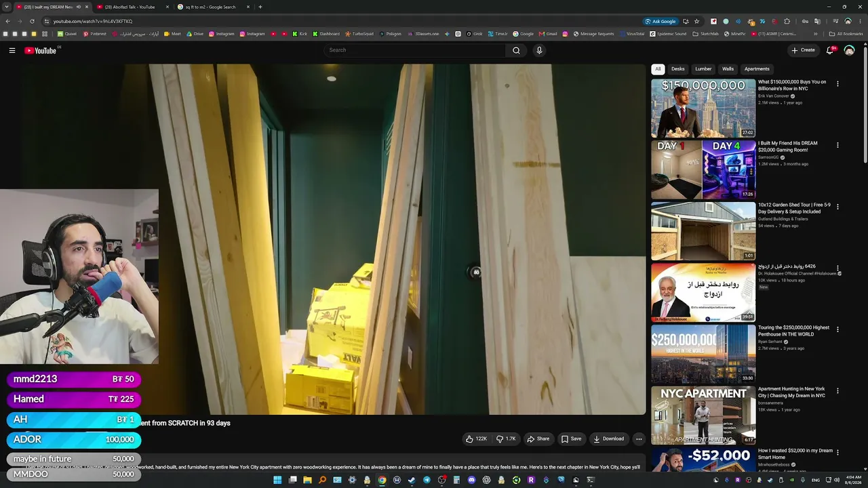The width and height of the screenshot is (868, 488).
Task: Filter recommendations by Apartments
Action: tap(757, 69)
